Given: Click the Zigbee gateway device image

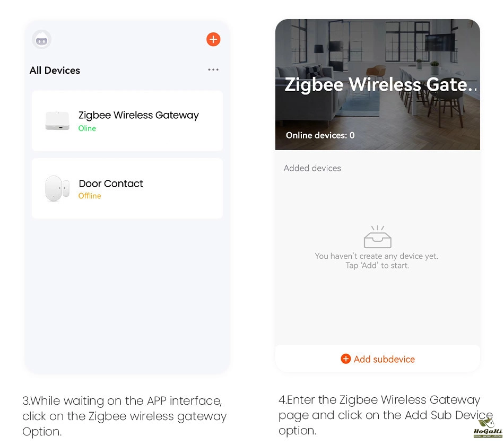Looking at the screenshot, I should point(57,121).
